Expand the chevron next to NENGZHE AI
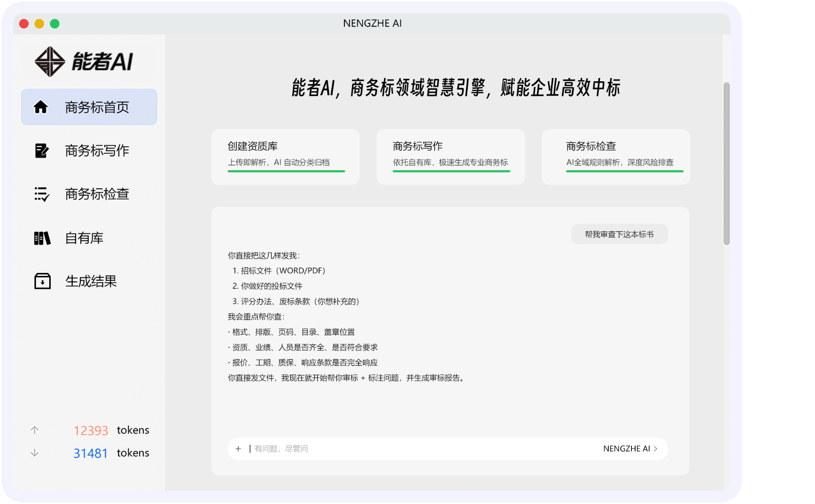 [x=657, y=449]
